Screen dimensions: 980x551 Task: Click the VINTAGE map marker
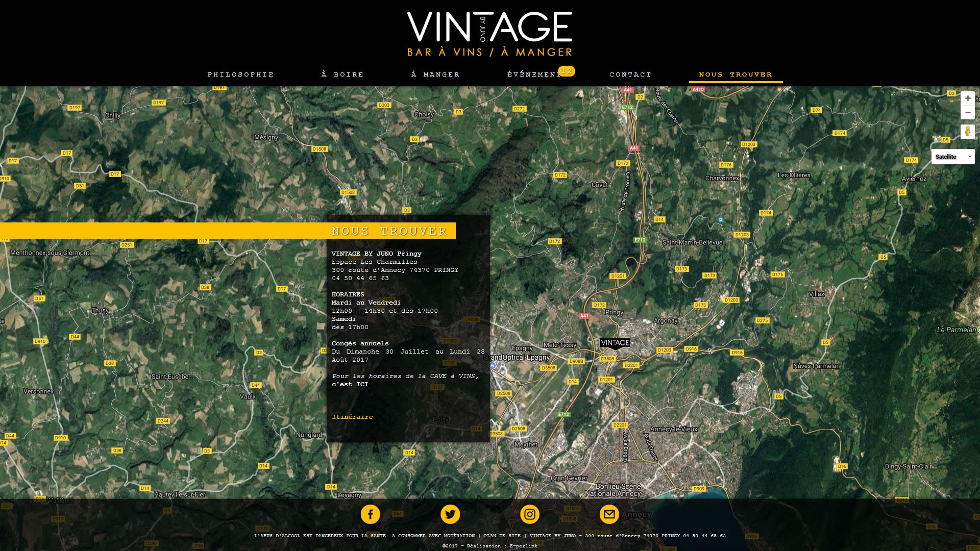(x=615, y=343)
